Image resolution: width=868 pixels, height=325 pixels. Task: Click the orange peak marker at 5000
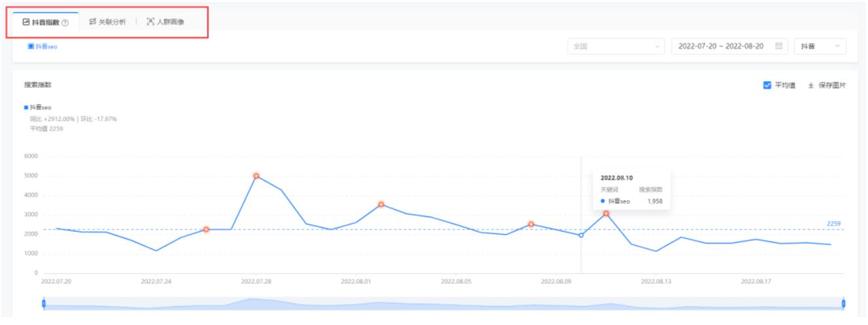pos(256,176)
